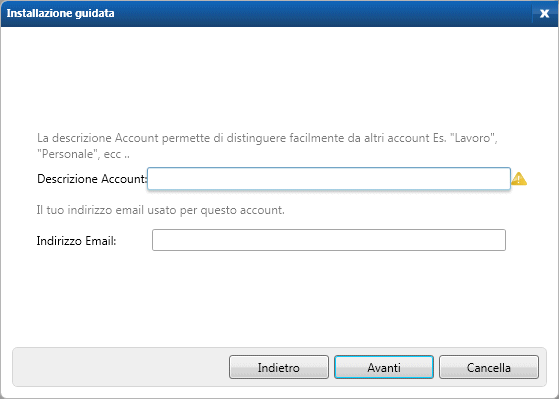Abort the wizard using Cancella
This screenshot has width=559, height=399.
[489, 367]
